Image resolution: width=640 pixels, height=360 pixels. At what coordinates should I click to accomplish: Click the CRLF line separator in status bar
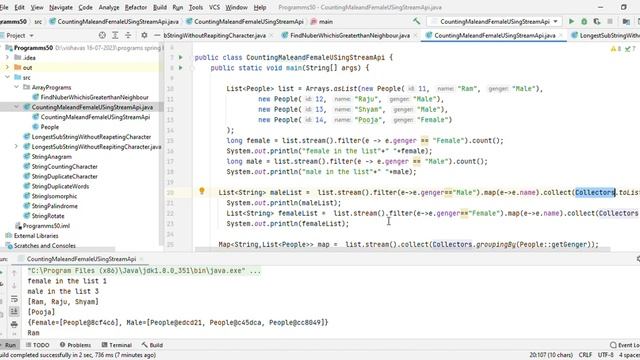click(x=585, y=355)
